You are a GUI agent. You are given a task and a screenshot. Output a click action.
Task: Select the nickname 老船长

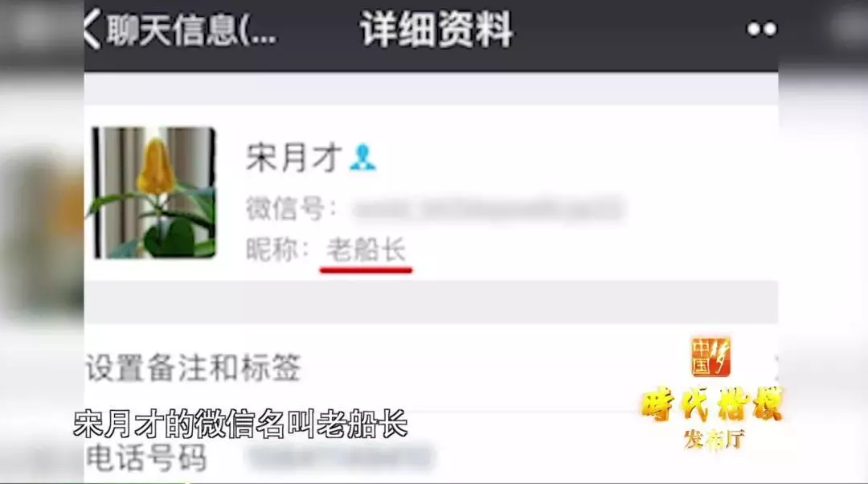(x=366, y=249)
